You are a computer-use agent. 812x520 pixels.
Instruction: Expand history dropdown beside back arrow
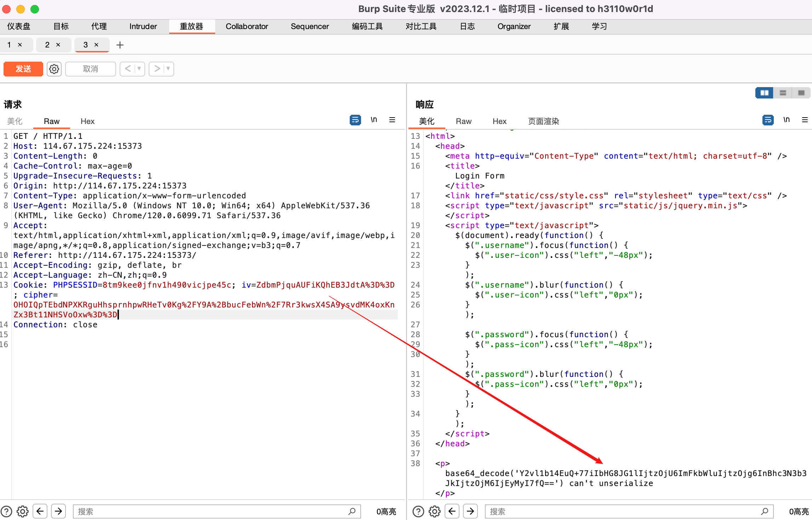click(x=139, y=69)
